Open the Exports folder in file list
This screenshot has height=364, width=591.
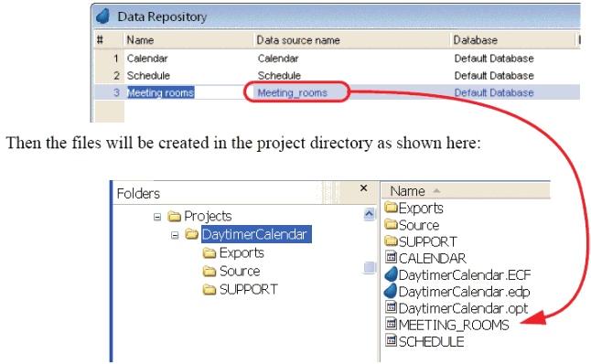414,208
